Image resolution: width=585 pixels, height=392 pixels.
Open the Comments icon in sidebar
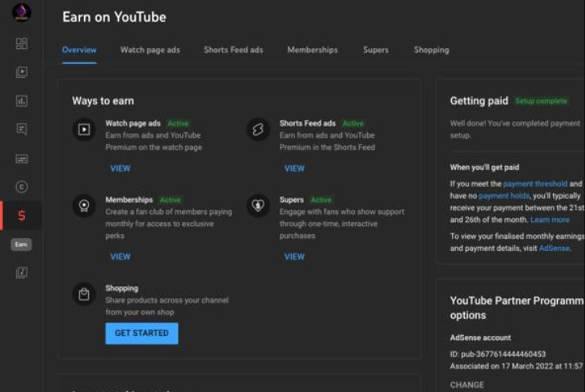coord(22,129)
